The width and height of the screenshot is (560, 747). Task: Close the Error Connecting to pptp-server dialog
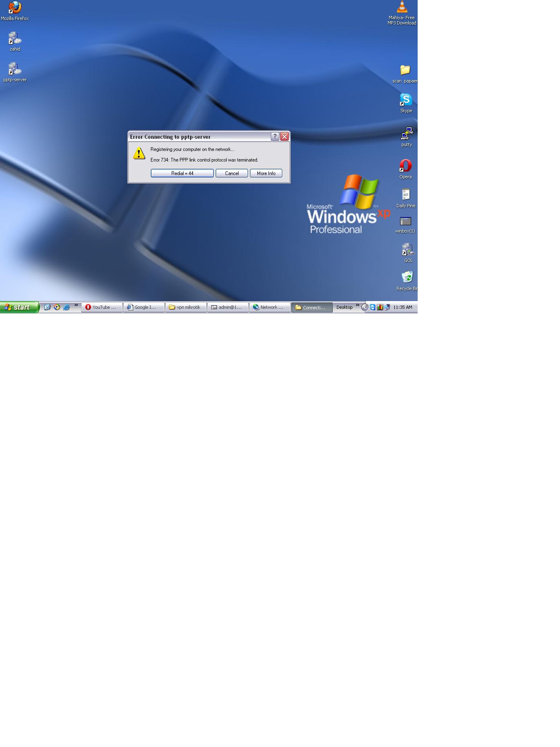pos(284,137)
